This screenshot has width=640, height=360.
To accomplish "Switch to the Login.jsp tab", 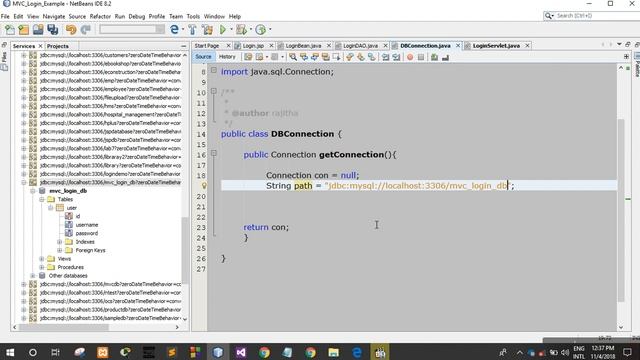I will tap(253, 46).
